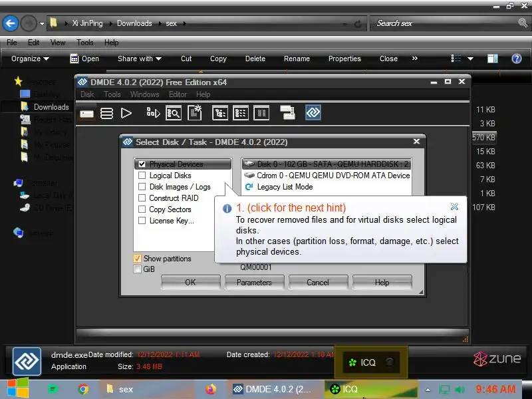Screen dimensions: 532x399
Task: Check the Construct RAID checkbox
Action: pos(142,198)
